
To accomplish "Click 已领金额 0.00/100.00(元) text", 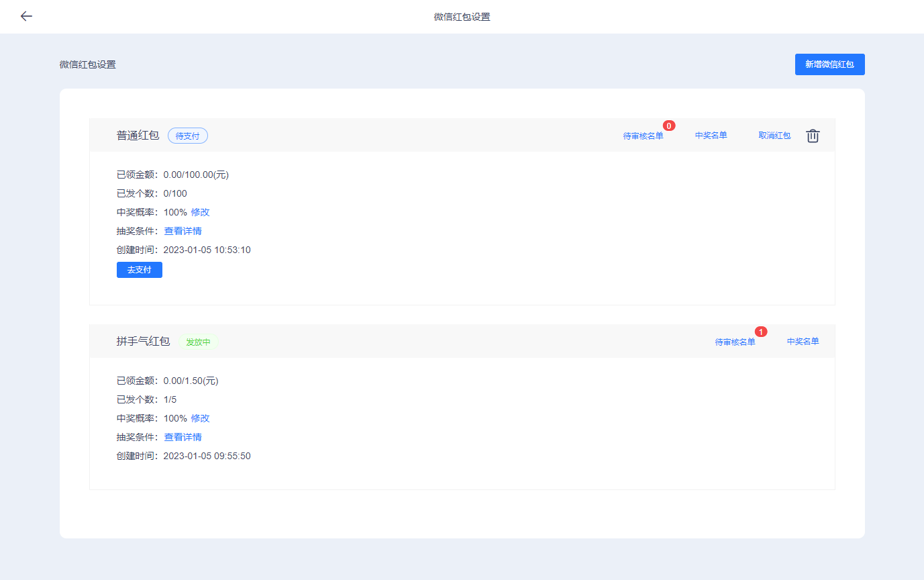I will [173, 175].
